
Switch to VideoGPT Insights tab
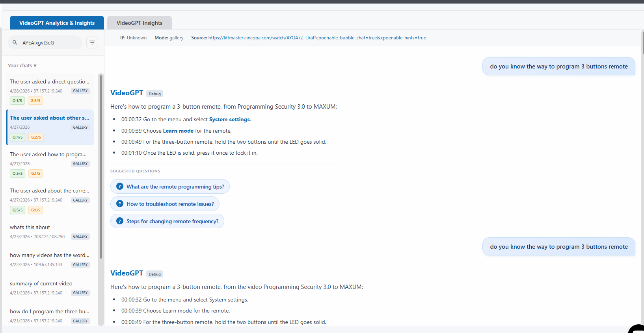[140, 23]
